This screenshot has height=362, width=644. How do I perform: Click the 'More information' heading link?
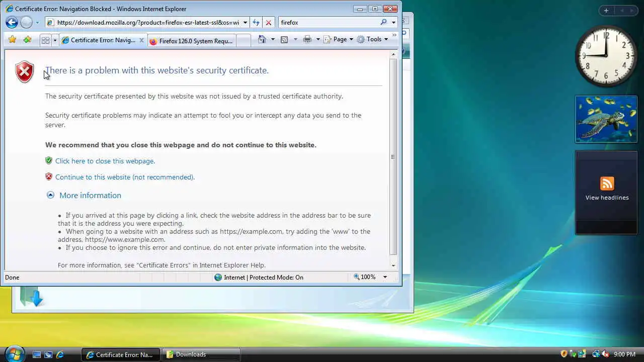pos(90,195)
